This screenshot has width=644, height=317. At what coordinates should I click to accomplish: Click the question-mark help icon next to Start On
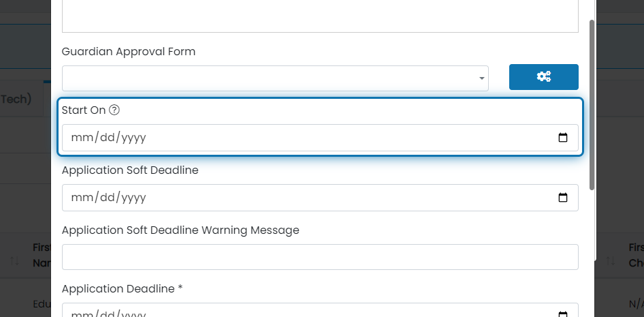click(x=114, y=110)
